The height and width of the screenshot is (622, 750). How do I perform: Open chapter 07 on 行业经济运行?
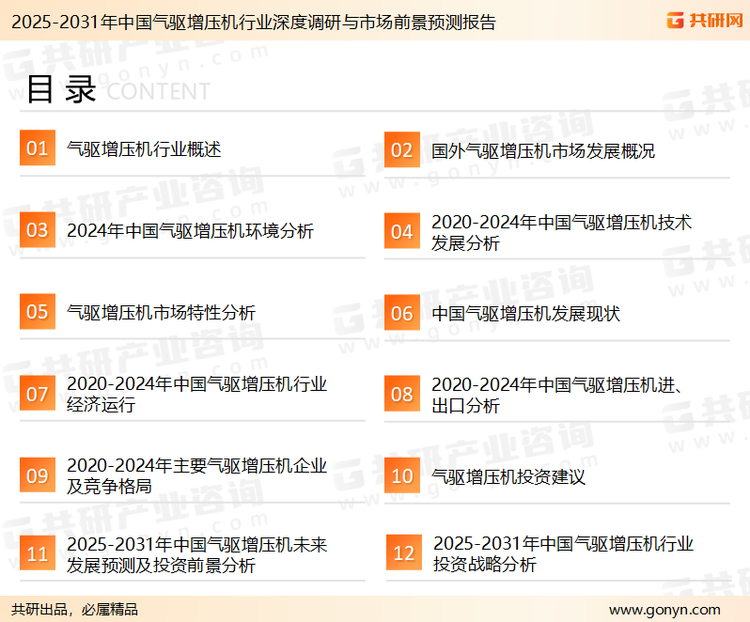(197, 394)
